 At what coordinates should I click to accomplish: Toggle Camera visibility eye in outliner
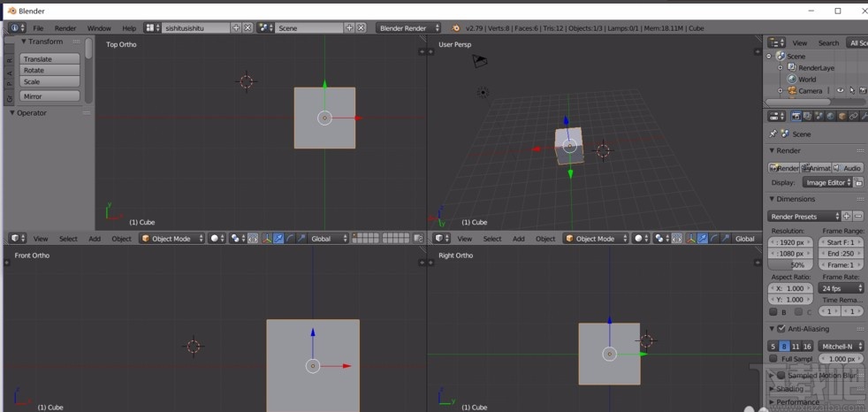[840, 91]
